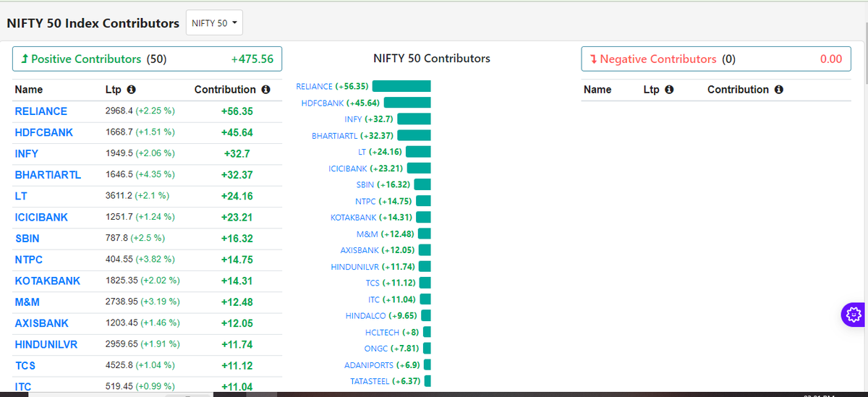Click BHARTIARTL Ltp value 1646.5
The image size is (868, 397).
click(119, 175)
